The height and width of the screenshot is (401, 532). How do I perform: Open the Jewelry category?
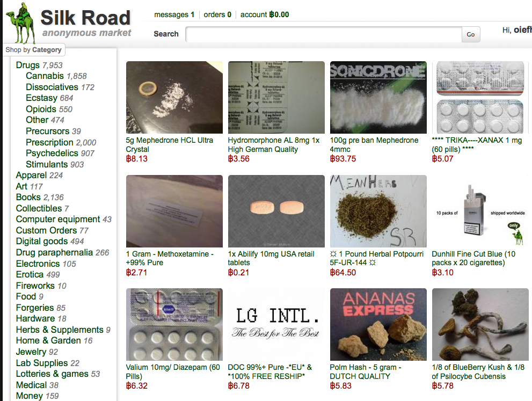click(37, 352)
